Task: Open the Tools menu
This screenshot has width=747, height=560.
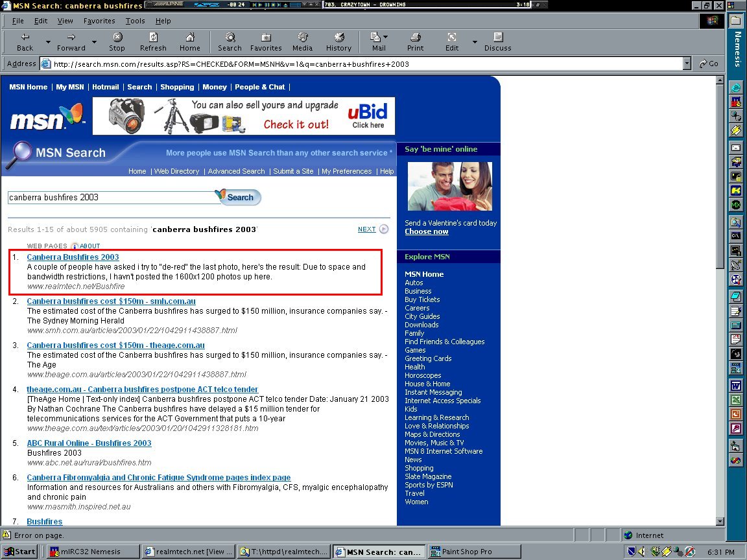Action: (135, 21)
